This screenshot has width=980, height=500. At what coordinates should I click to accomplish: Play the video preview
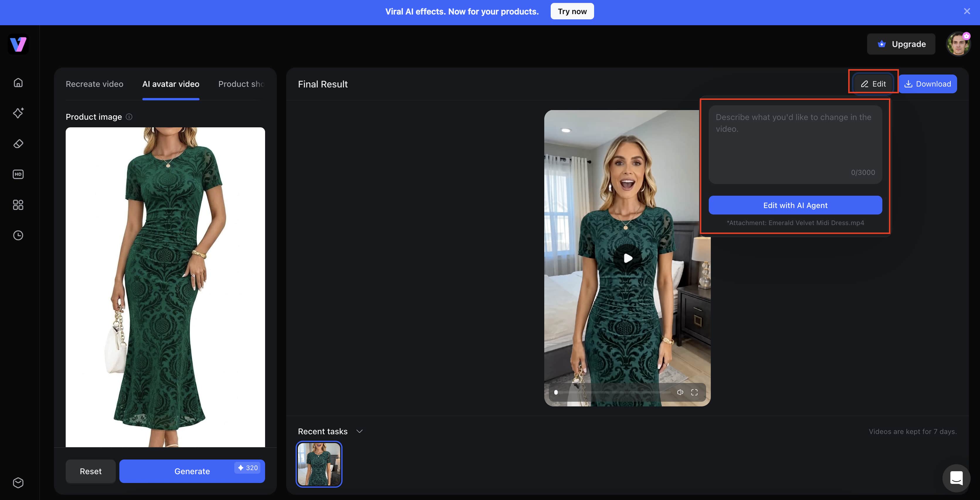(627, 258)
